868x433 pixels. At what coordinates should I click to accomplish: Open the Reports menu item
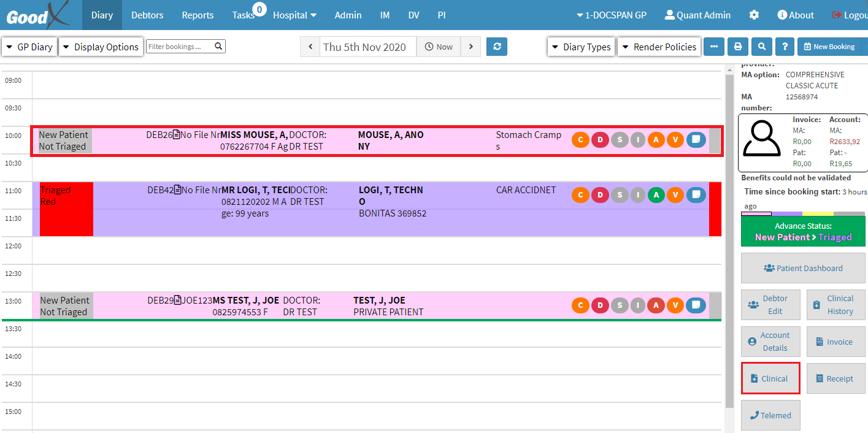[x=198, y=15]
